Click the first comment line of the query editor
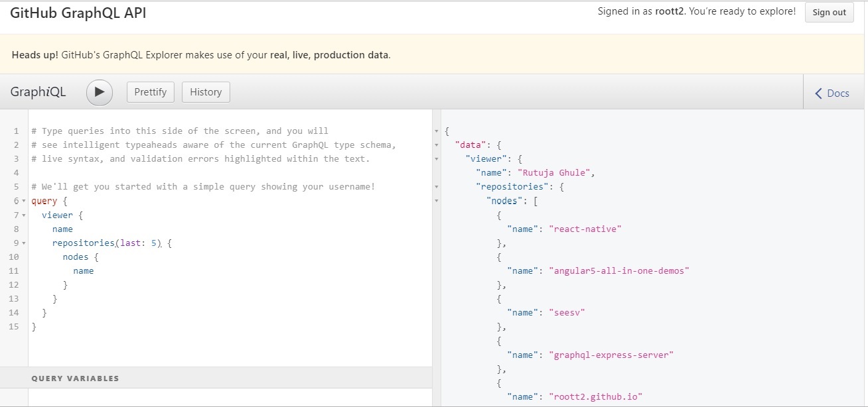Viewport: 868px width, 407px height. pos(180,131)
